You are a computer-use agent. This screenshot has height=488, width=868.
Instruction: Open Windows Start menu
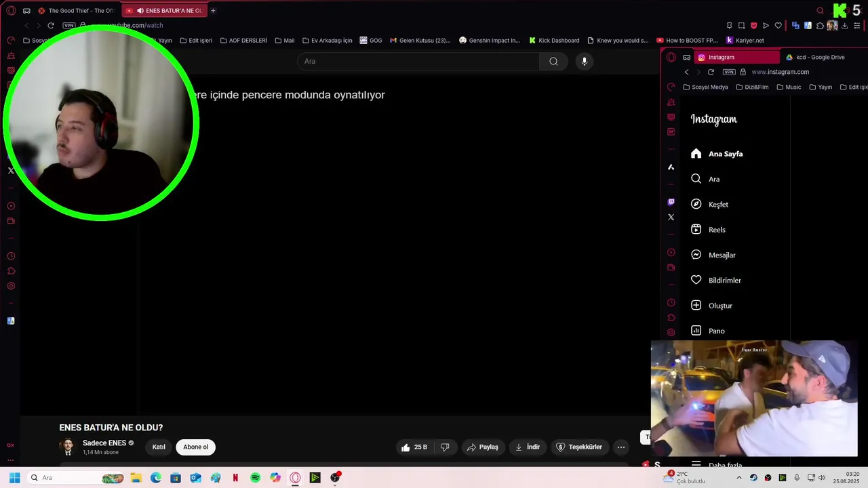pyautogui.click(x=14, y=478)
